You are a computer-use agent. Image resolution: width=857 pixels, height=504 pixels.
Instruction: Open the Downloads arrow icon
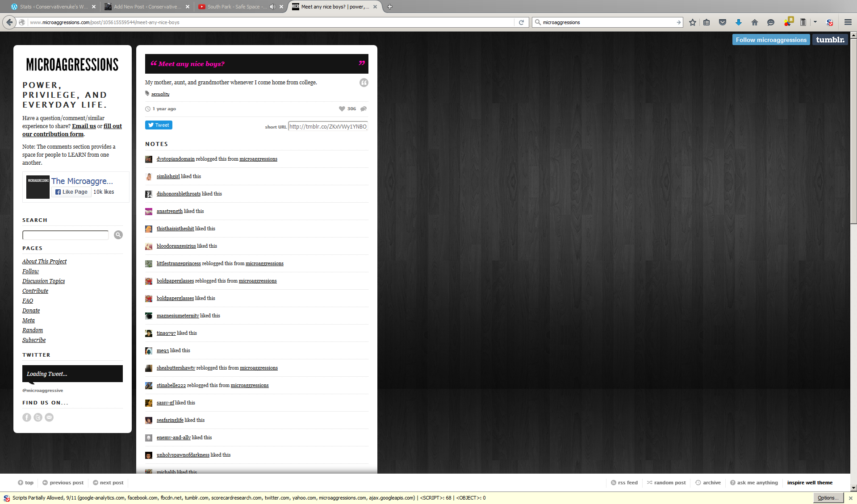(x=738, y=22)
